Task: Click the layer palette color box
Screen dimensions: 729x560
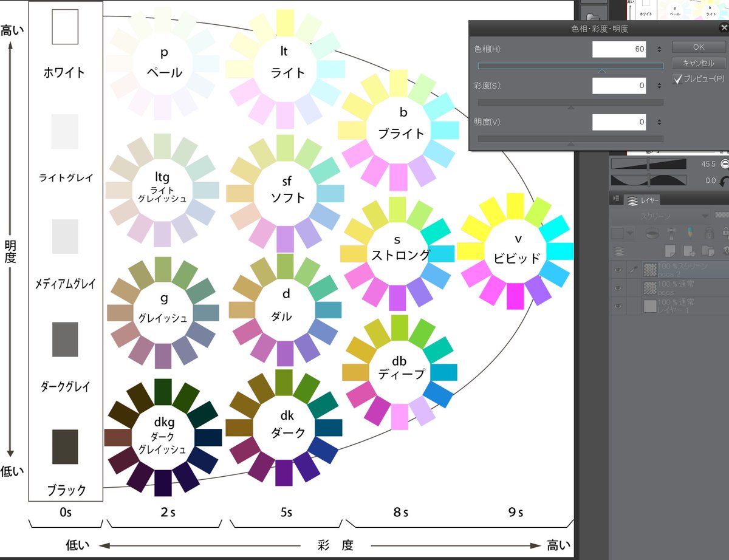Action: (618, 233)
